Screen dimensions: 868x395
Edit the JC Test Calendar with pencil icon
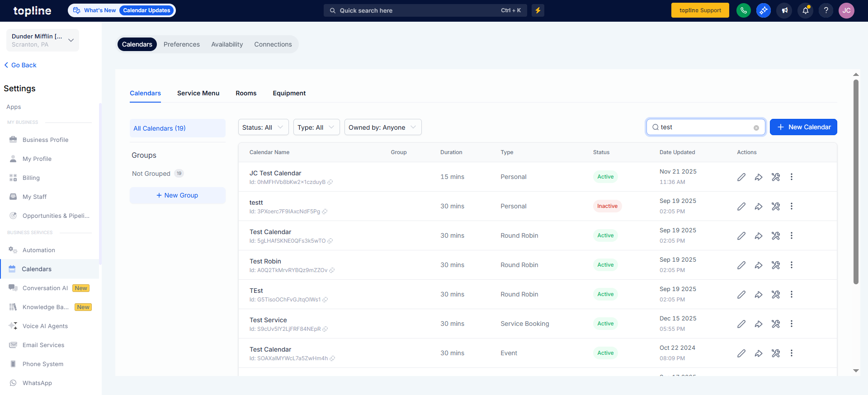click(x=741, y=177)
